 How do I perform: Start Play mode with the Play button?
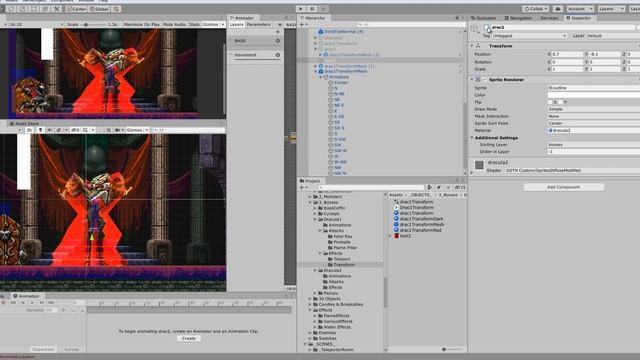click(x=301, y=9)
